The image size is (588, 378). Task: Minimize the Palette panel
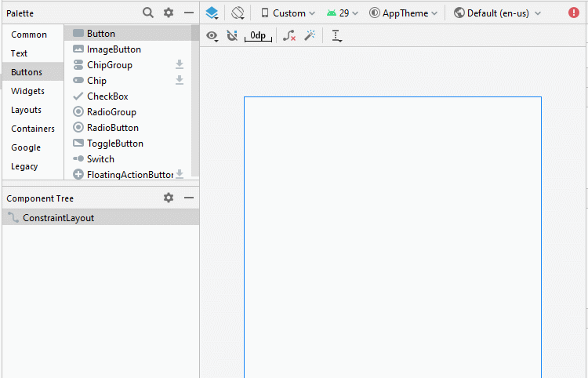(189, 13)
